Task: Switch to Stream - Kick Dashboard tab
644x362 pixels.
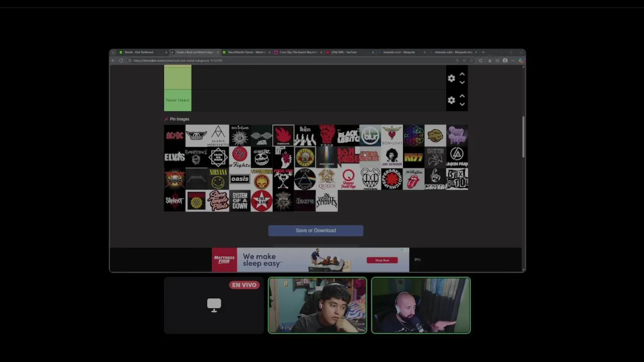Action: [142, 52]
